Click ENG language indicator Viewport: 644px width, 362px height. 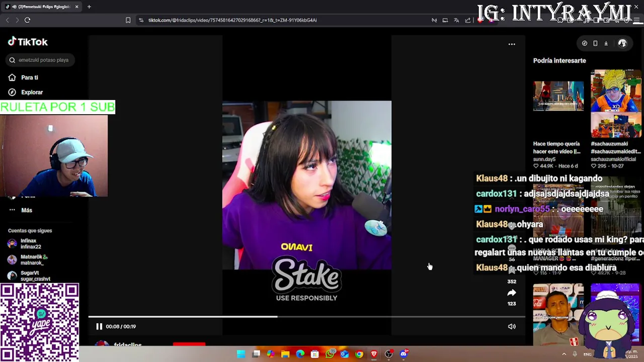click(588, 354)
